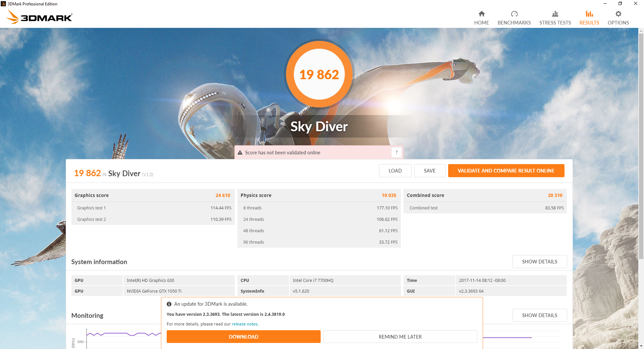This screenshot has height=349, width=644.
Task: Minimize the 3DMark window
Action: click(605, 4)
